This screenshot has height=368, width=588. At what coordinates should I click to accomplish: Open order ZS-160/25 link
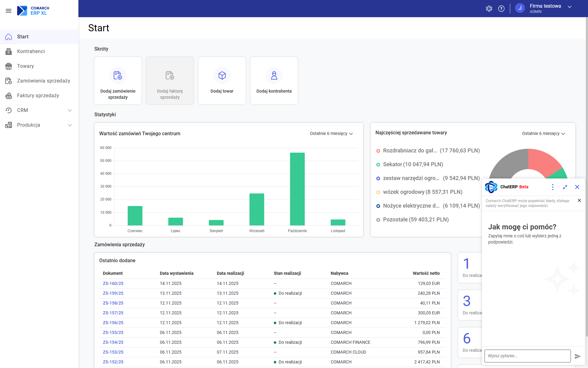[113, 283]
